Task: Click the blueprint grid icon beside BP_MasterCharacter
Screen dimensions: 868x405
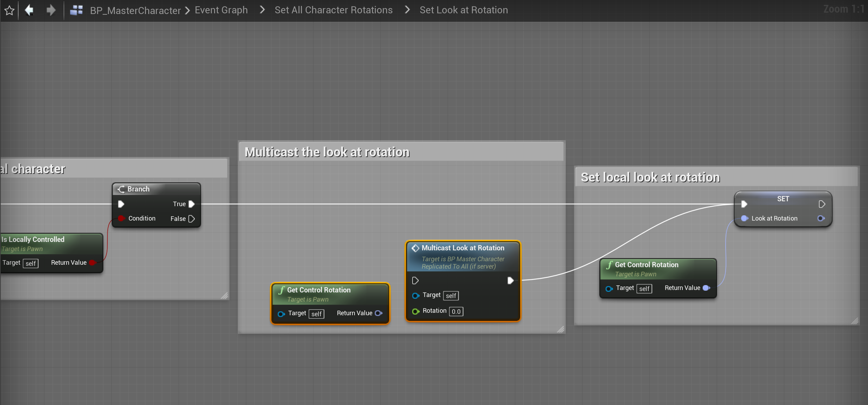Action: pos(76,10)
